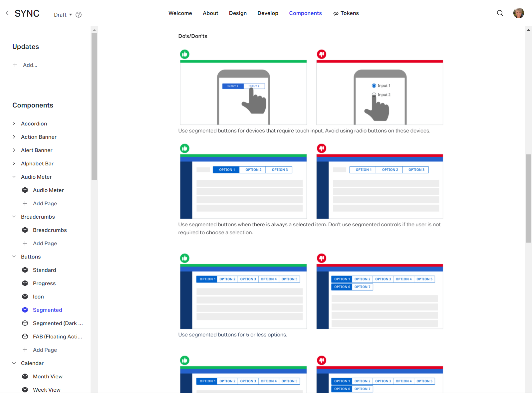Click the search magnifier icon
The height and width of the screenshot is (393, 532).
coord(500,13)
